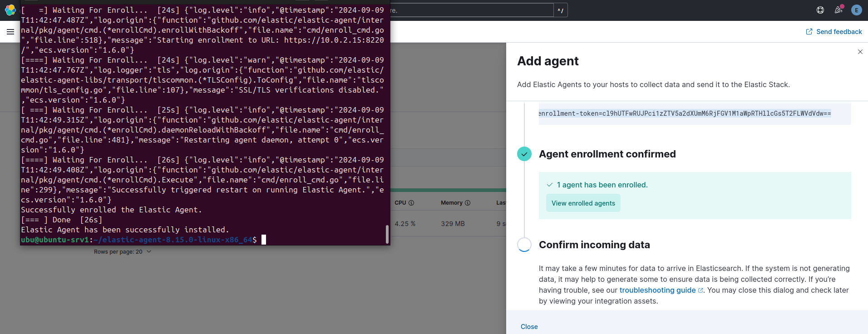Viewport: 868px width, 334px height.
Task: Click the Close button at flyout bottom
Action: [x=529, y=327]
